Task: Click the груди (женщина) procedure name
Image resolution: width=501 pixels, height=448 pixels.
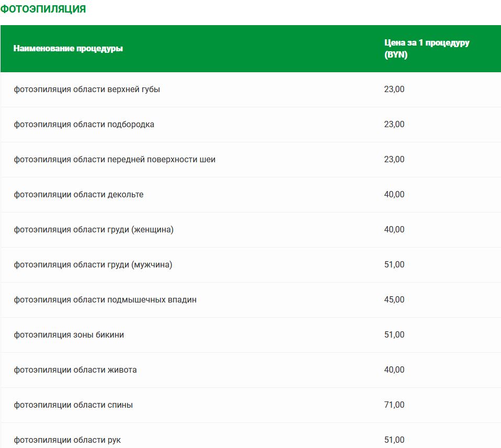Action: (94, 230)
